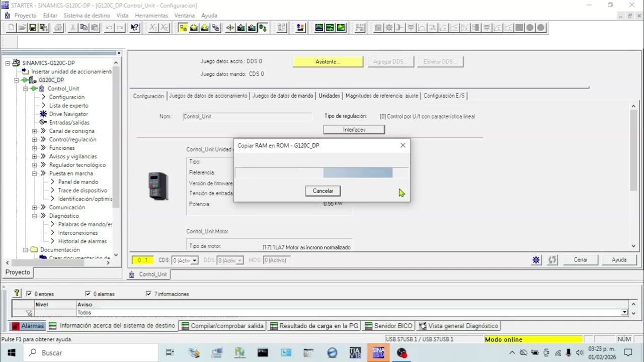Image resolution: width=644 pixels, height=362 pixels.
Task: Collapse the G120C_DP drive node
Action: [x=17, y=80]
